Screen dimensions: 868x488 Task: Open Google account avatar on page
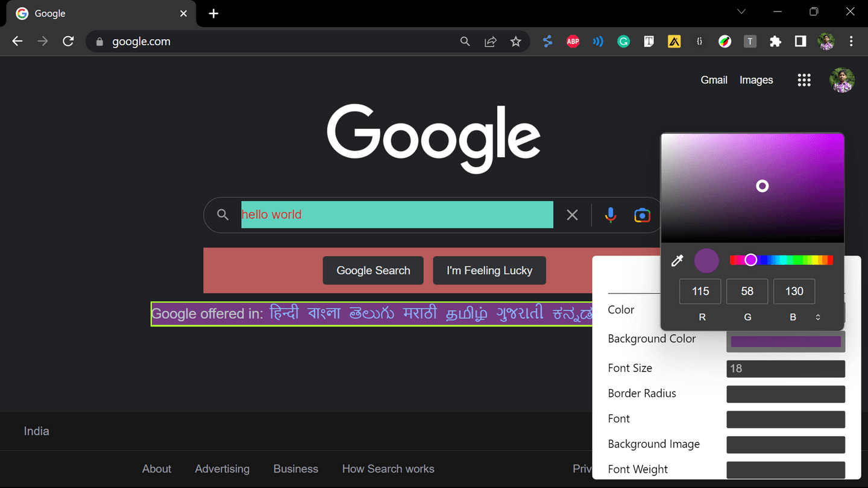(x=842, y=80)
